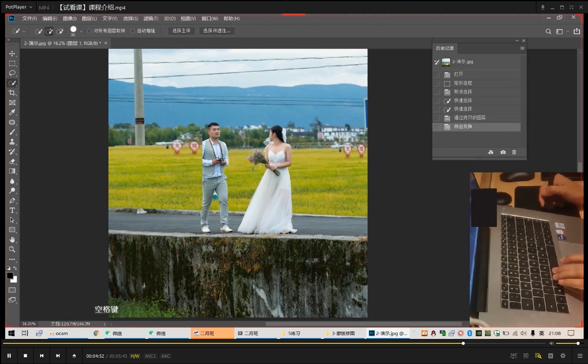This screenshot has height=364, width=588.
Task: Set history brush source at 取消选择
Action: 437,92
